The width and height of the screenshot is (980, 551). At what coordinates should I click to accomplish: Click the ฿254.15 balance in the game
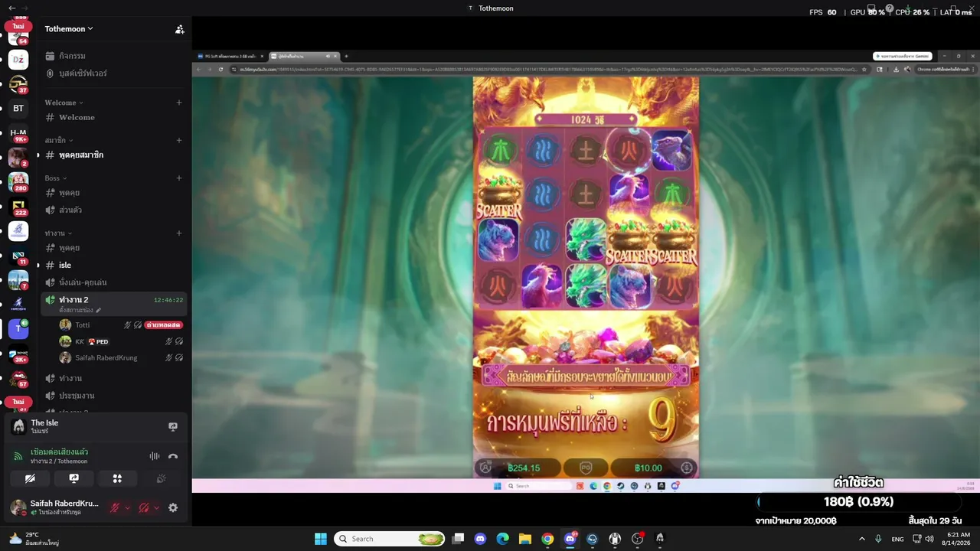coord(524,468)
